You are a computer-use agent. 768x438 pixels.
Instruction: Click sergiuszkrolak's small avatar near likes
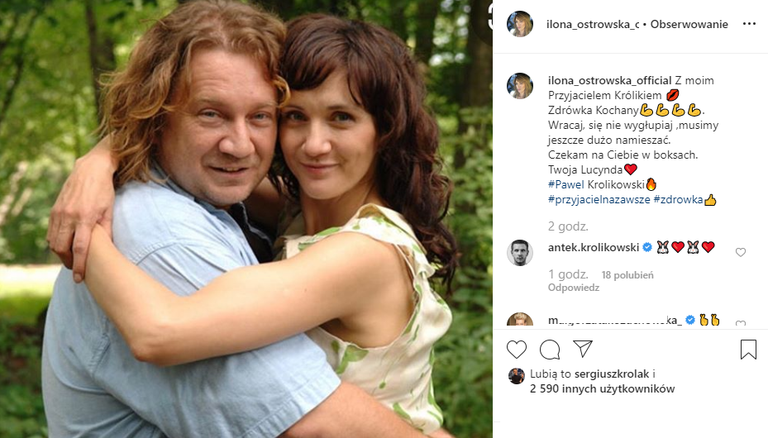(x=516, y=376)
